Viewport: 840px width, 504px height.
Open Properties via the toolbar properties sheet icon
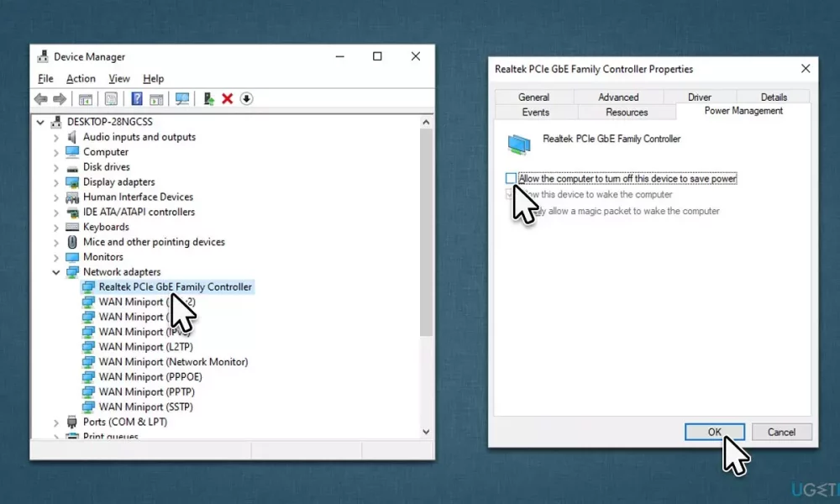[x=111, y=99]
